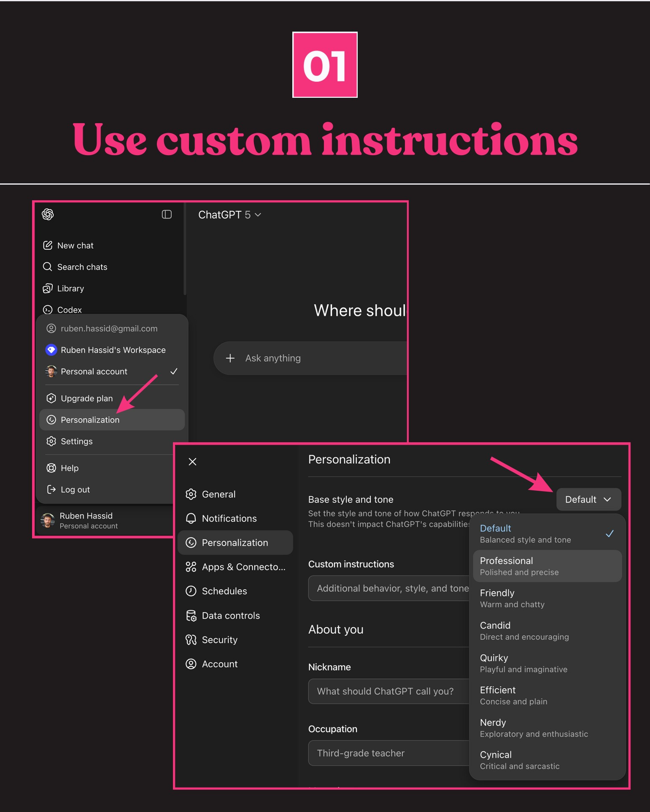Screen dimensions: 650x812
Task: Click the Security key icon
Action: point(191,640)
